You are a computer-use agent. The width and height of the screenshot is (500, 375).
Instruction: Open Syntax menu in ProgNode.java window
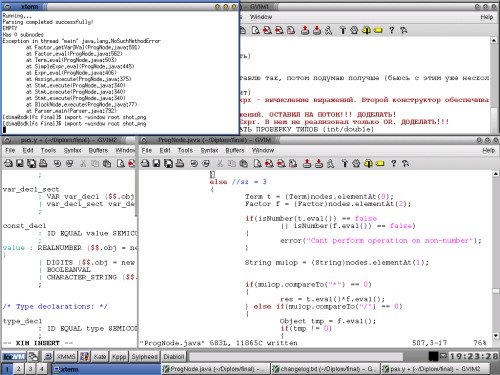pos(209,150)
